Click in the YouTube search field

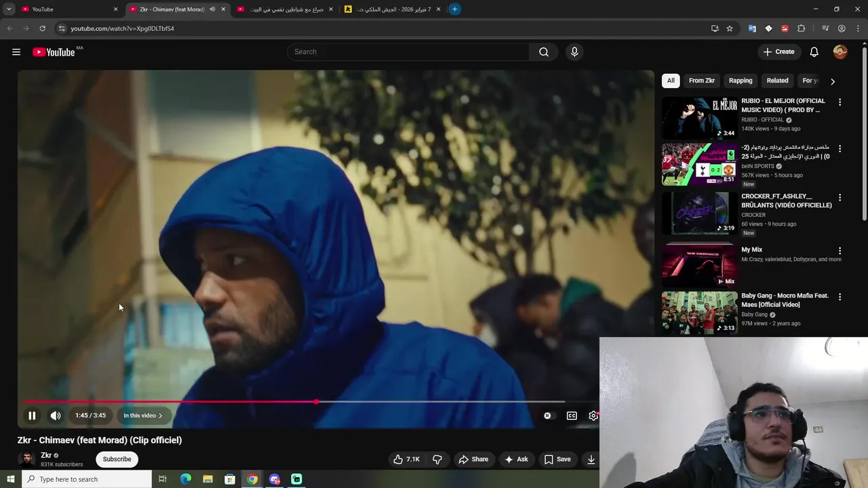(x=408, y=52)
